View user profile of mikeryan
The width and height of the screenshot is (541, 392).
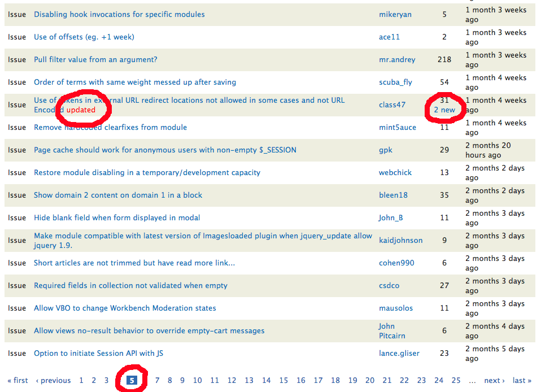pyautogui.click(x=395, y=14)
